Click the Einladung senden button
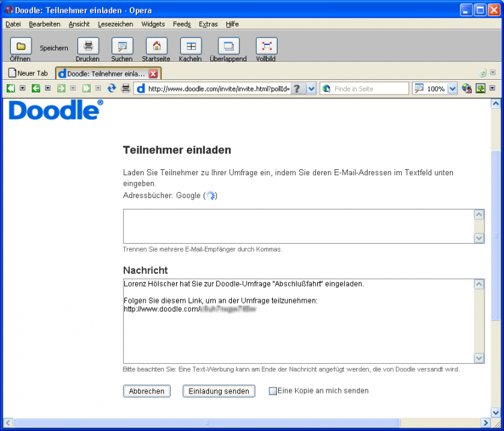Image resolution: width=504 pixels, height=431 pixels. pos(219,391)
